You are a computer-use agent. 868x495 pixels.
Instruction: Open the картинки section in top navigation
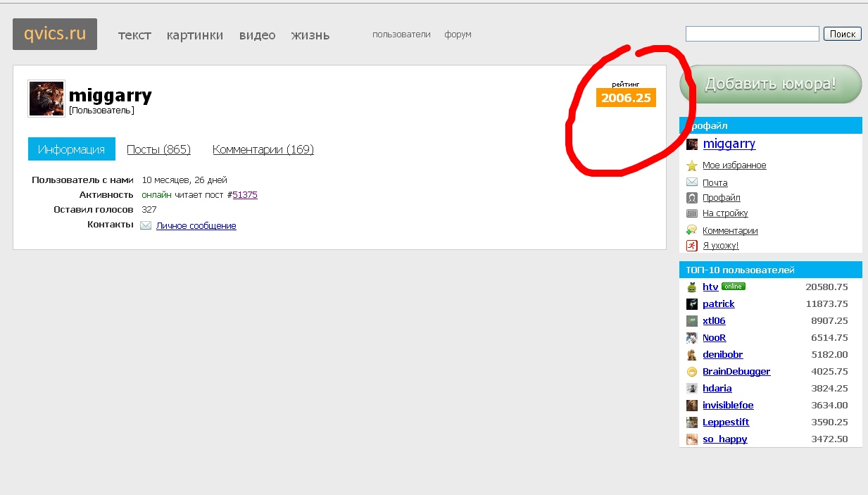click(x=195, y=35)
